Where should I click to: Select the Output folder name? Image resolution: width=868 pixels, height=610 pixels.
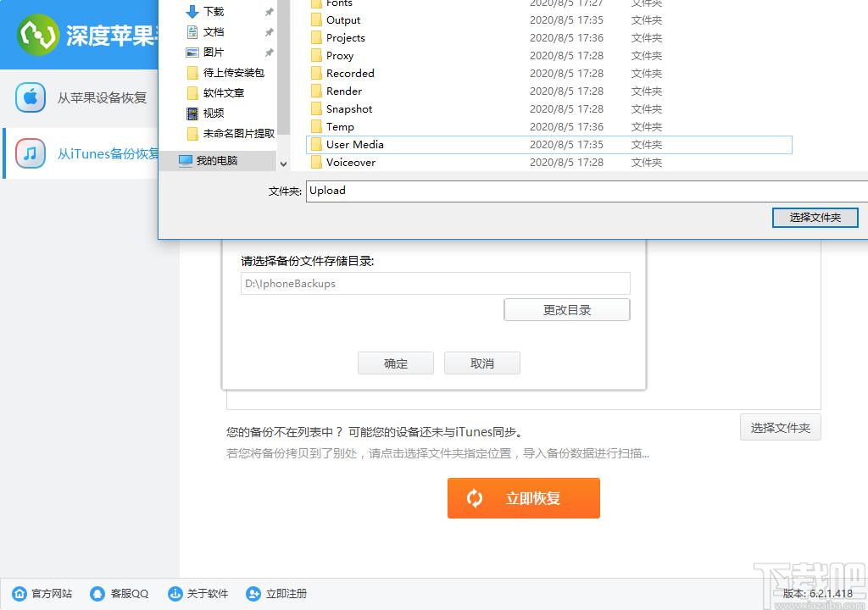coord(343,20)
